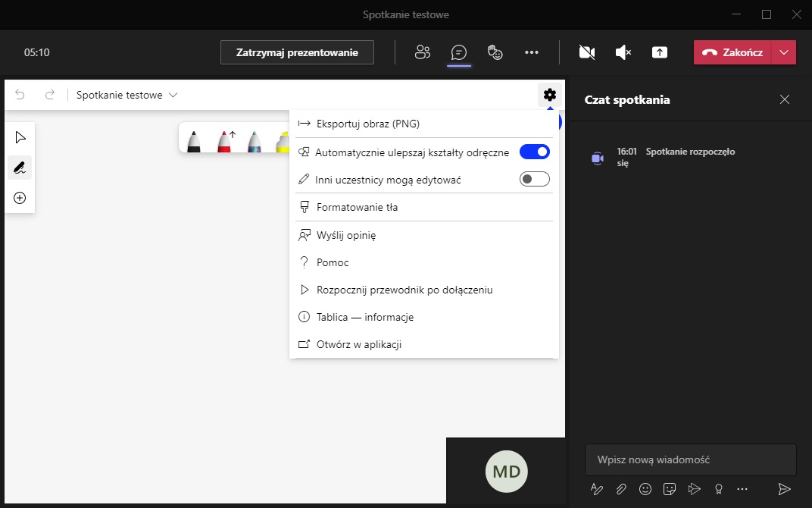Open the participants panel icon
This screenshot has width=812, height=508.
tap(423, 52)
